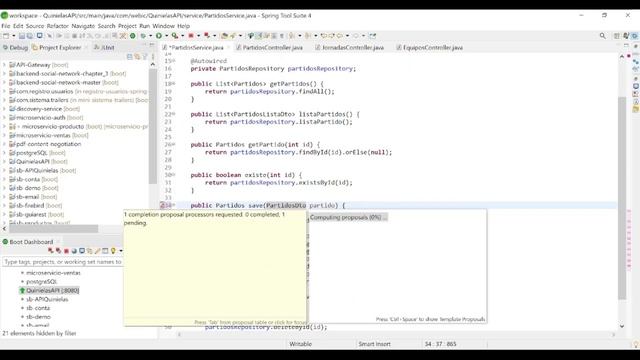The image size is (640, 360).
Task: Open the Navigate menu
Action: click(x=83, y=26)
